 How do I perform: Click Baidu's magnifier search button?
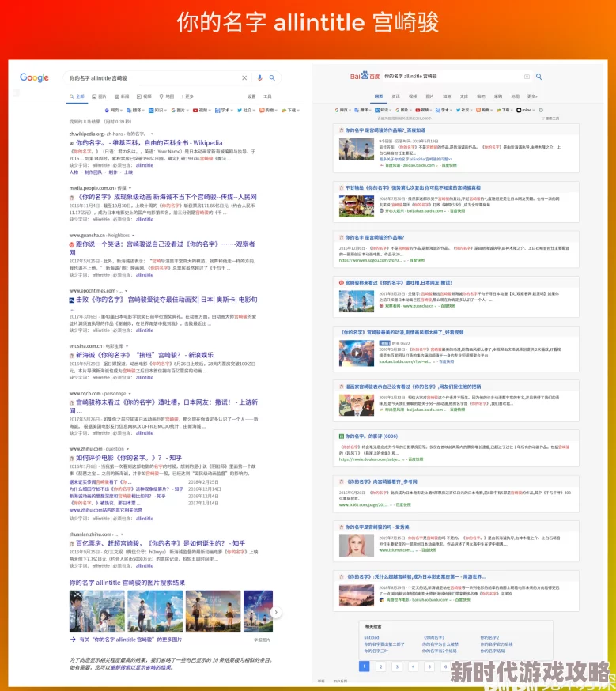[x=539, y=77]
